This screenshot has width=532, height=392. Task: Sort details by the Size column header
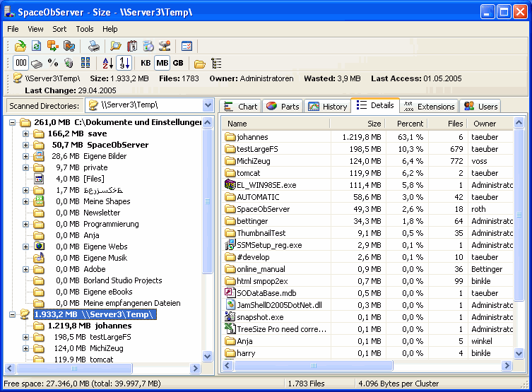[357, 124]
